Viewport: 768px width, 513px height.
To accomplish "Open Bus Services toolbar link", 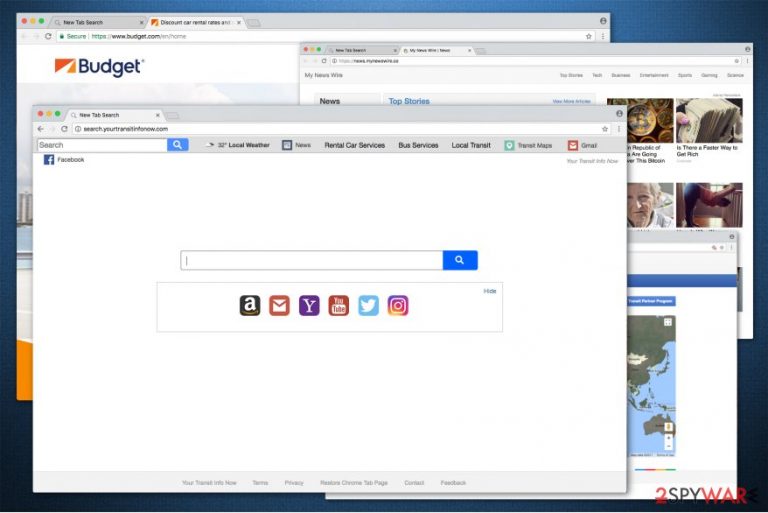I will point(418,145).
